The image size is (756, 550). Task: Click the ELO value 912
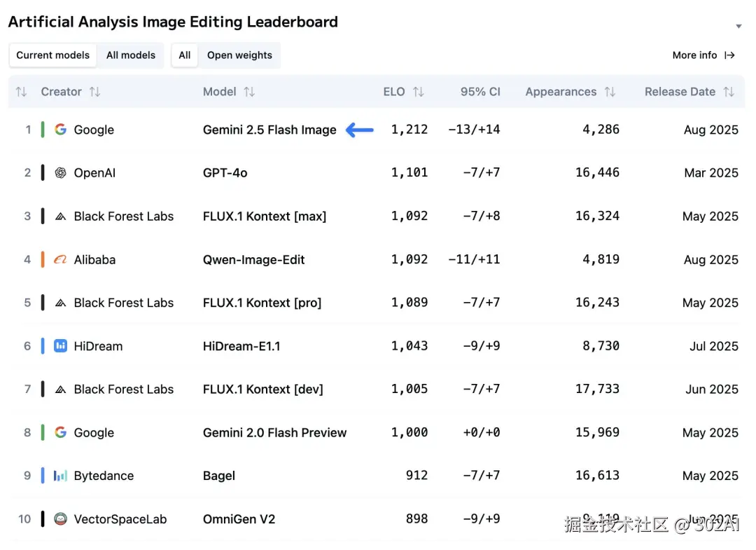point(417,475)
